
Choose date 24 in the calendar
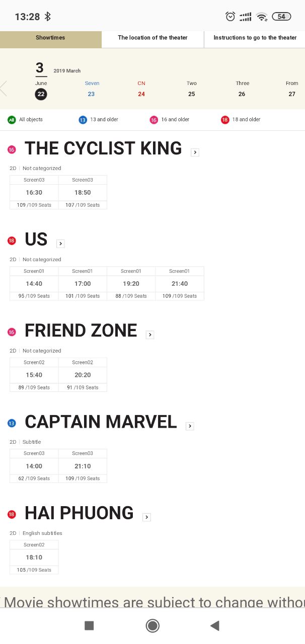tap(141, 94)
